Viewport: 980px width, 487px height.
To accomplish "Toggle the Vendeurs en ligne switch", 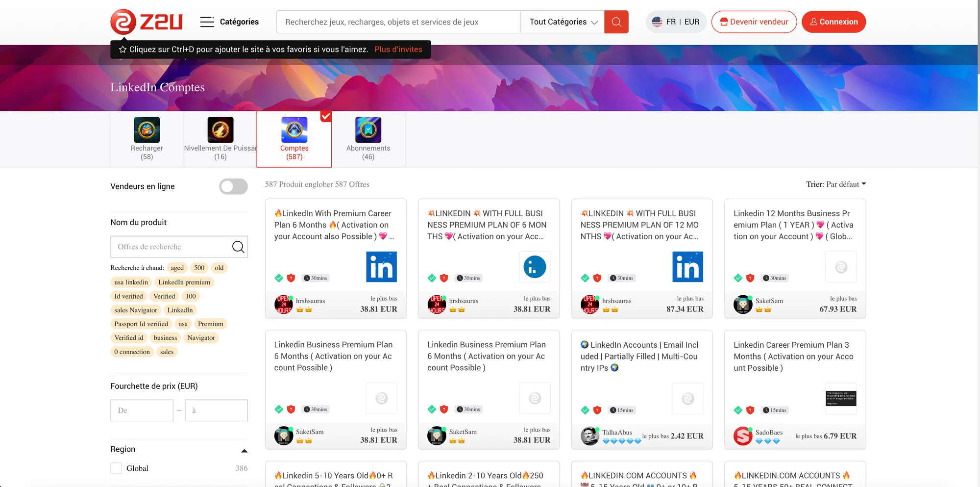I will tap(233, 186).
